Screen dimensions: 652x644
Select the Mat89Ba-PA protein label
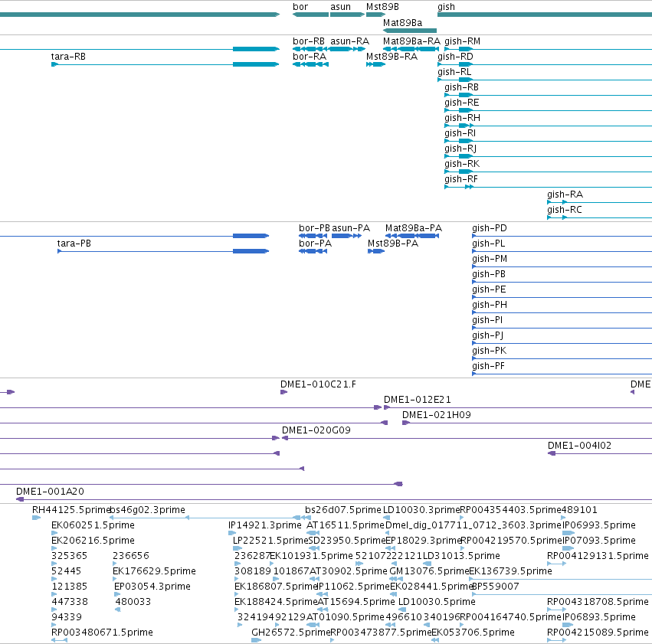[414, 228]
